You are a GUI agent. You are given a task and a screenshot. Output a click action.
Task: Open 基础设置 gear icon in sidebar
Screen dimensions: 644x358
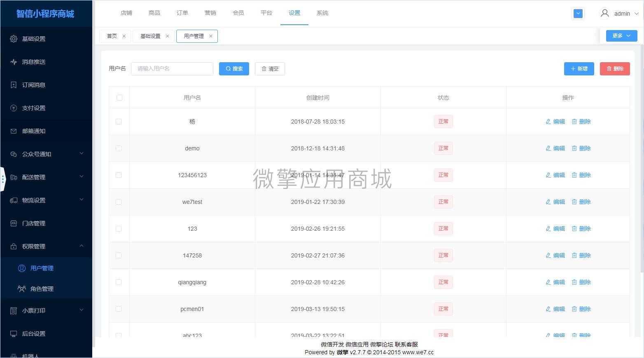point(14,39)
